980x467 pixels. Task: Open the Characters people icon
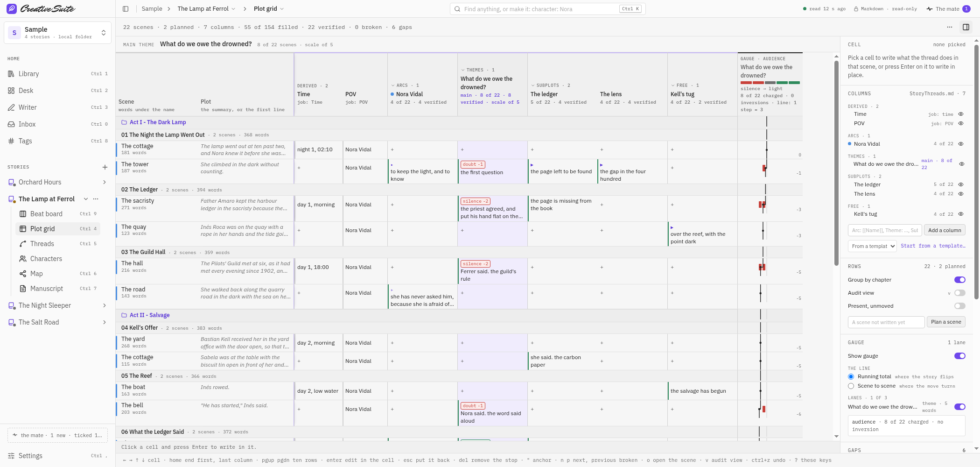point(23,259)
